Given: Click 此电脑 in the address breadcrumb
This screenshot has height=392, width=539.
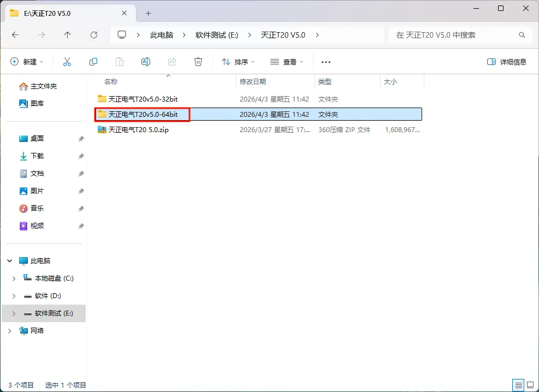Looking at the screenshot, I should click(162, 35).
